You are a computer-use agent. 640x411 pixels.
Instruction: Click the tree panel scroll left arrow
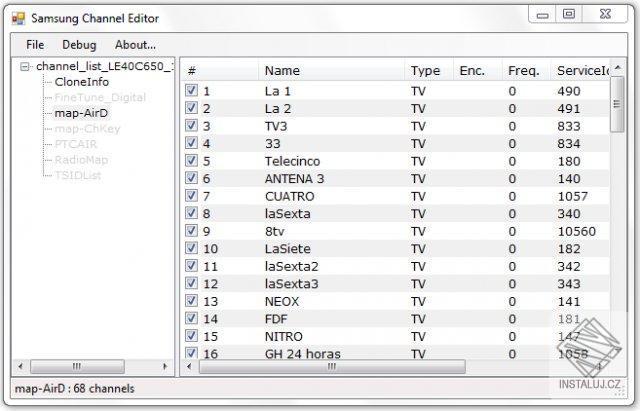click(20, 367)
